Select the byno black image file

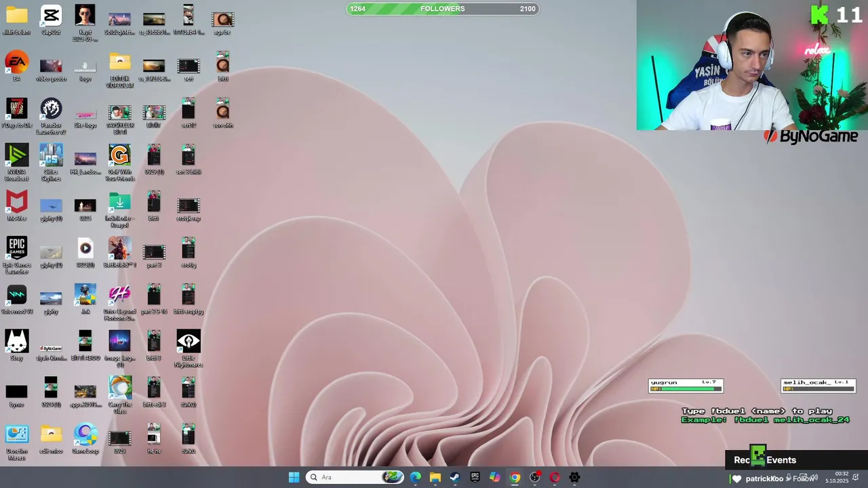16,396
